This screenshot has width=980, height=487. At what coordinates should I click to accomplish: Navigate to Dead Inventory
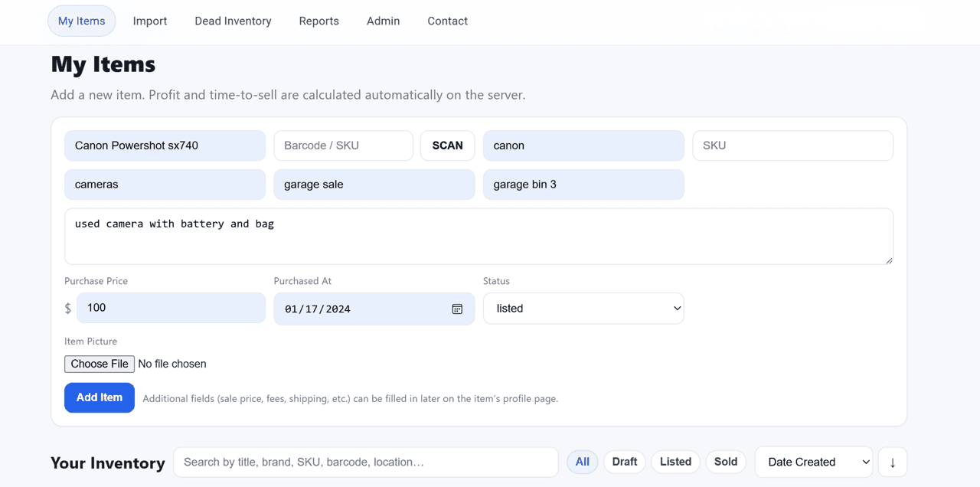(233, 21)
